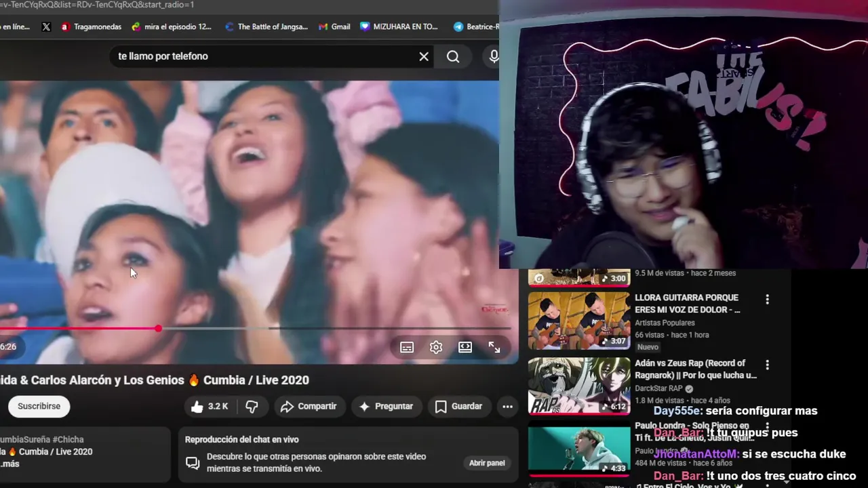Image resolution: width=868 pixels, height=488 pixels.
Task: Open more actions three-dot menu under video
Action: point(507,406)
